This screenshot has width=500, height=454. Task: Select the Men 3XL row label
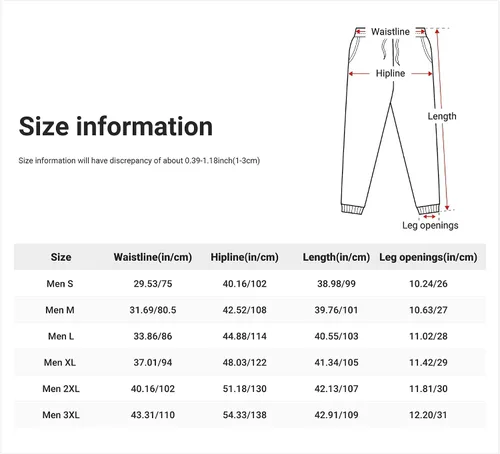61,415
